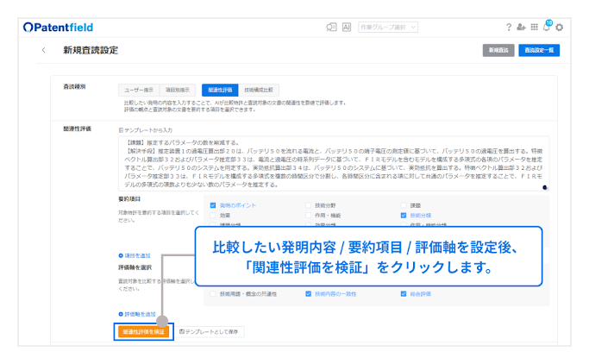Click the Patentfield logo

pyautogui.click(x=59, y=28)
